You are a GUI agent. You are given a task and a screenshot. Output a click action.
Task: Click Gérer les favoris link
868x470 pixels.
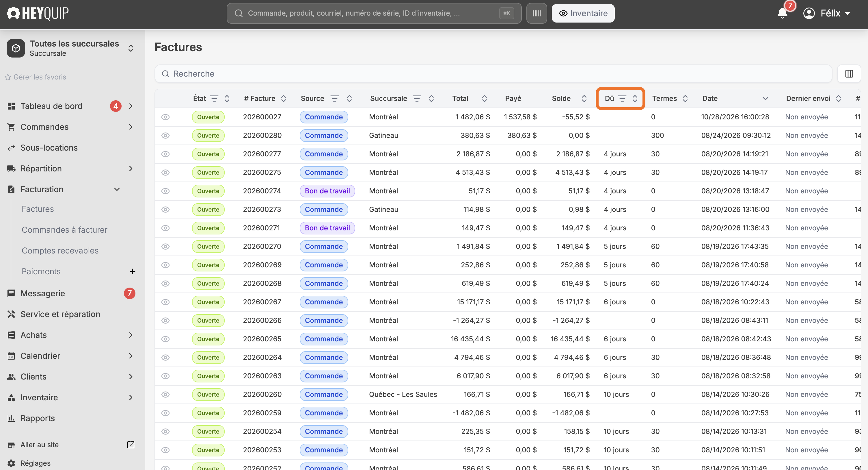point(36,77)
